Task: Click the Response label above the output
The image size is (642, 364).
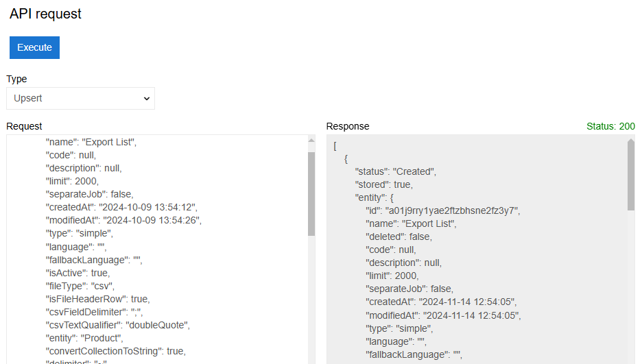Action: click(x=347, y=126)
